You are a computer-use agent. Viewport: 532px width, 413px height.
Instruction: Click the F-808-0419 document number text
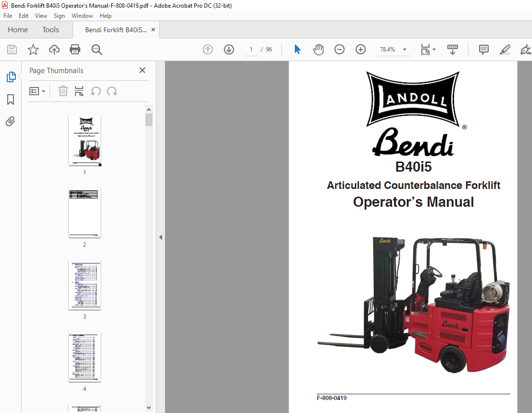click(331, 398)
